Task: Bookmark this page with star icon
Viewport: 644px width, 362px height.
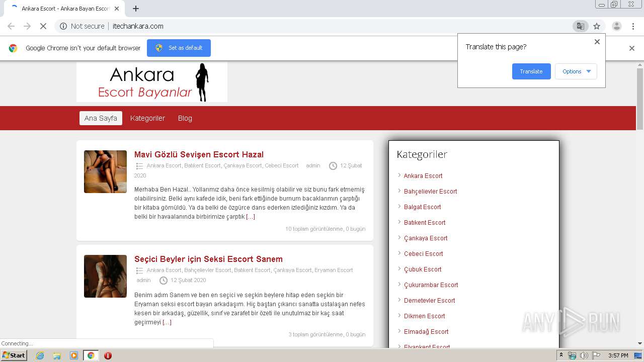Action: [597, 26]
